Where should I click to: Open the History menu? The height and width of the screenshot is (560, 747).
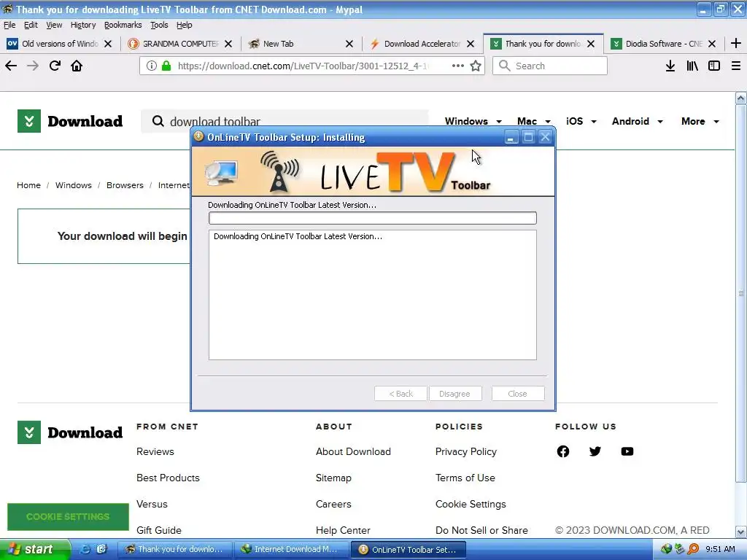pyautogui.click(x=83, y=25)
